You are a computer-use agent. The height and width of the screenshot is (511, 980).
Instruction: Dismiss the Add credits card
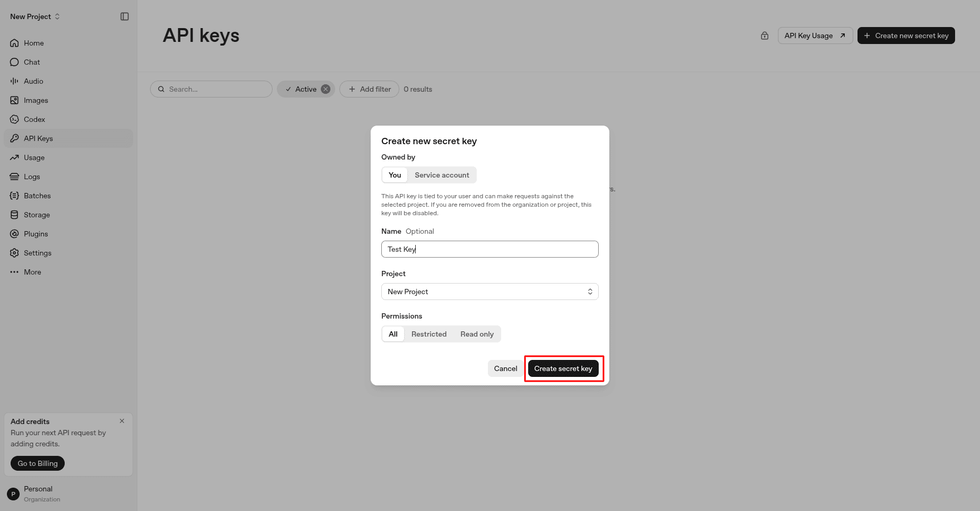click(x=122, y=421)
